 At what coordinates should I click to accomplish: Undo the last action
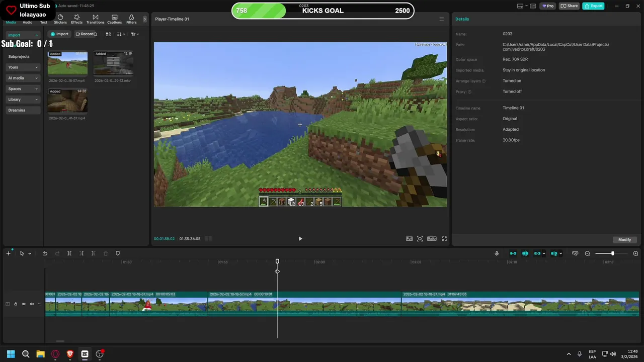point(45,253)
